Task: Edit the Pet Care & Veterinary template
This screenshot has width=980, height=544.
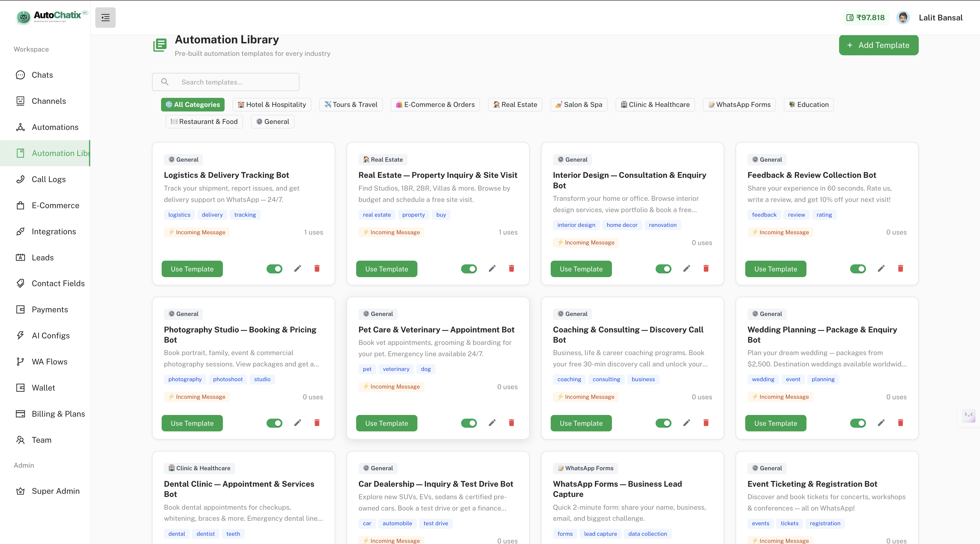Action: [492, 423]
